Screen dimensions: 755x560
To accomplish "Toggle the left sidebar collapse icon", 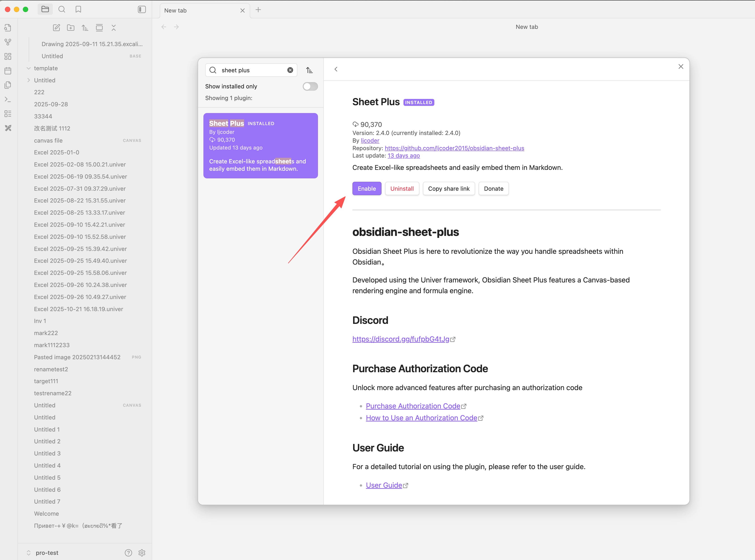I will click(142, 9).
